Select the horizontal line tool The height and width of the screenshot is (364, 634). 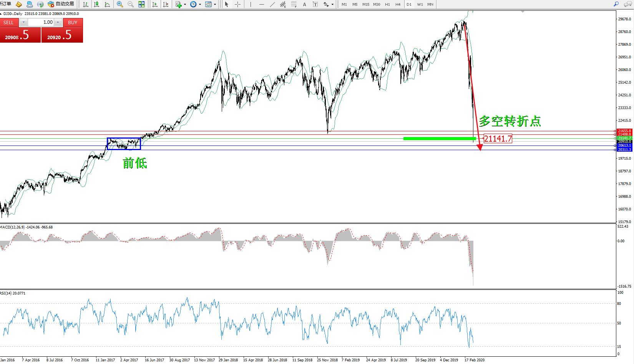[x=262, y=4]
